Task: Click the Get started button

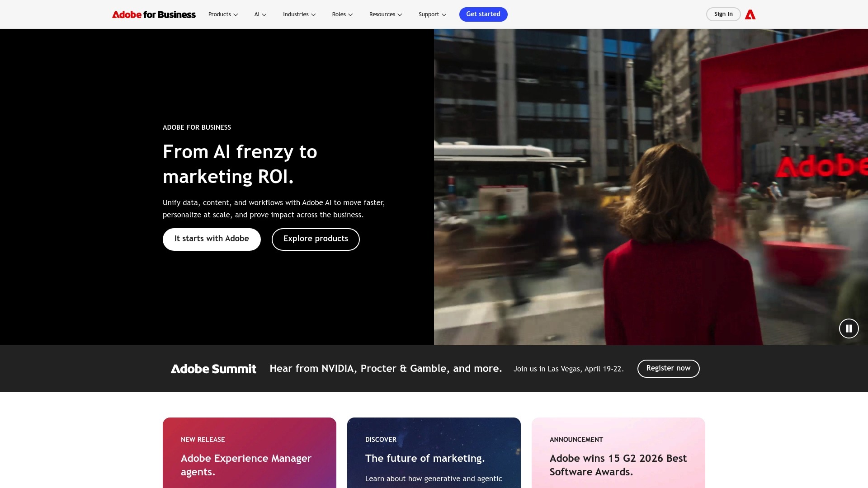Action: pos(483,14)
